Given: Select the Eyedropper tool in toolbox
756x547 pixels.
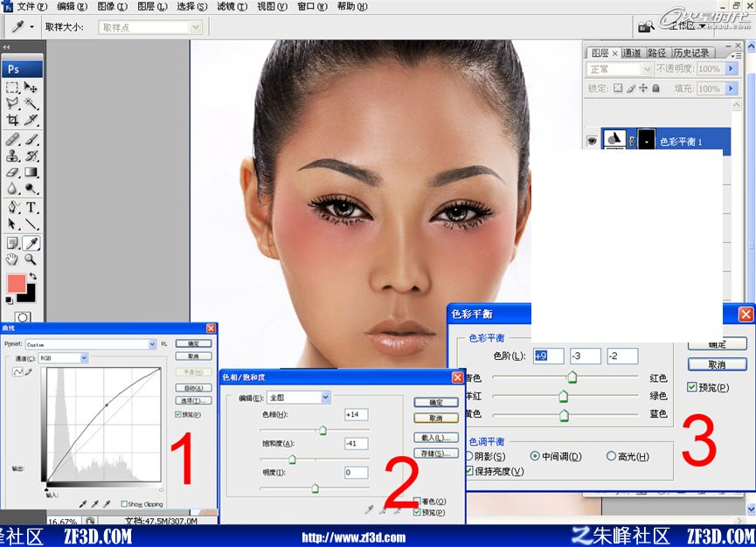Looking at the screenshot, I should [x=31, y=244].
